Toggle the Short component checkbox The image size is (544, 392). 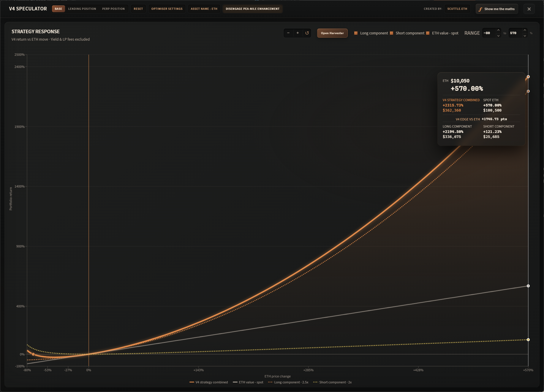click(391, 33)
